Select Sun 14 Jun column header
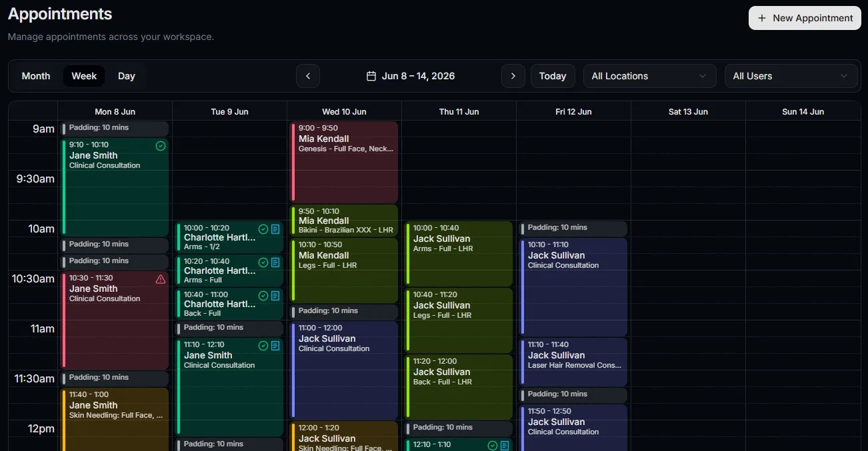This screenshot has height=451, width=868. point(803,112)
